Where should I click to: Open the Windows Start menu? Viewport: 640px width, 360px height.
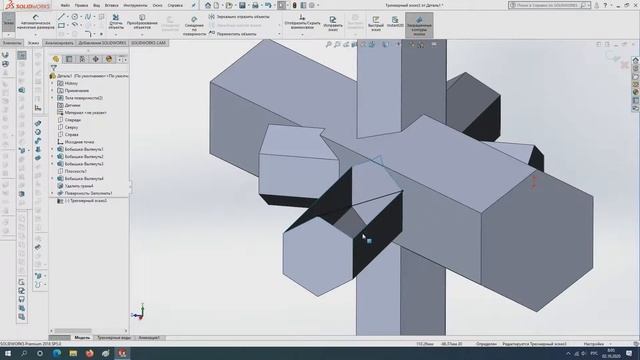click(x=8, y=353)
